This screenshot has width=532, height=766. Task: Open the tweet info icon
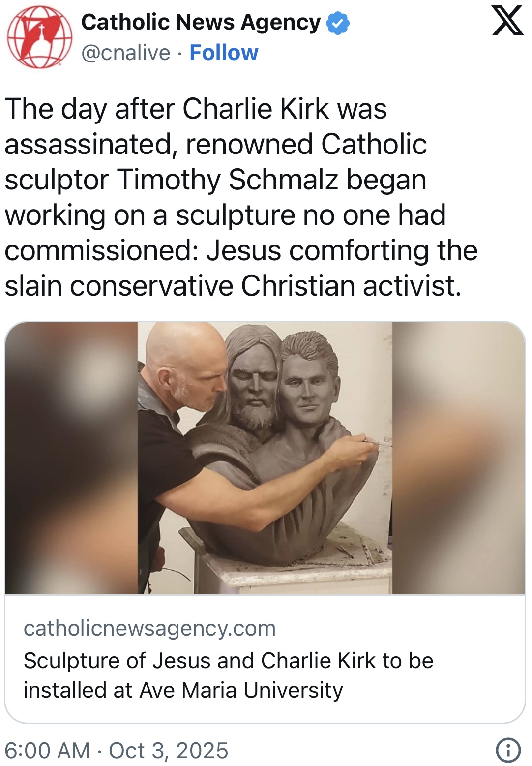[x=508, y=750]
